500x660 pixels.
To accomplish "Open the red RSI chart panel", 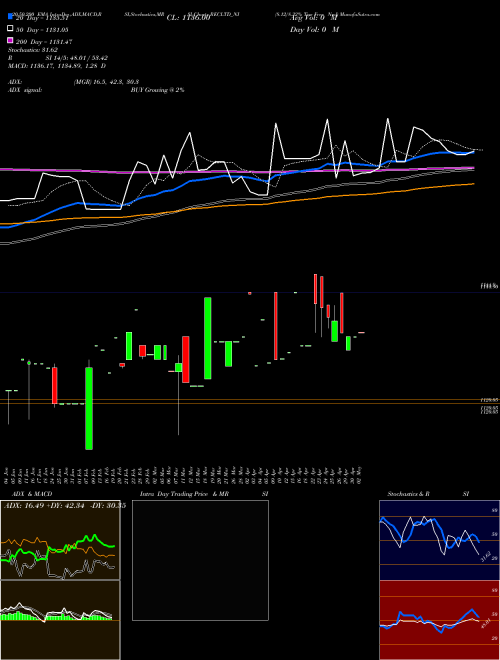I will 439,620.
